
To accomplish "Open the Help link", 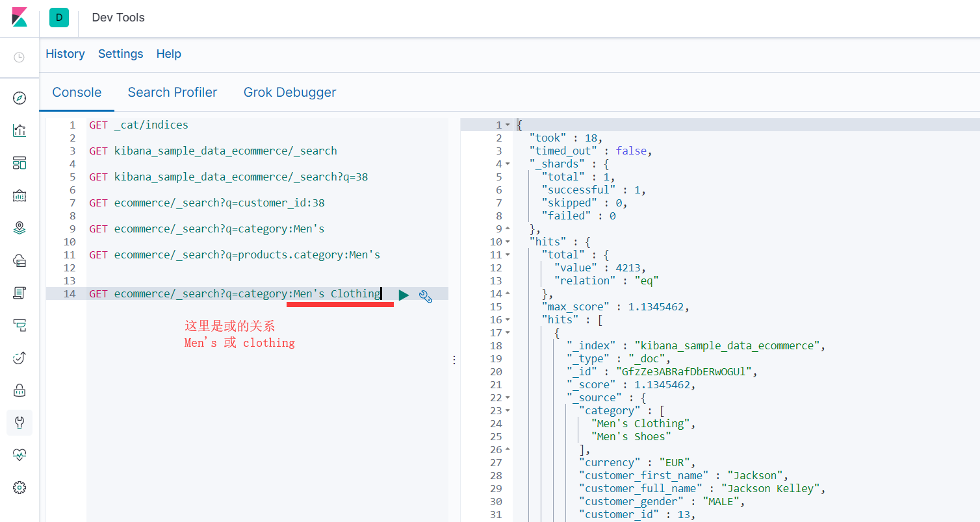I will (x=168, y=54).
